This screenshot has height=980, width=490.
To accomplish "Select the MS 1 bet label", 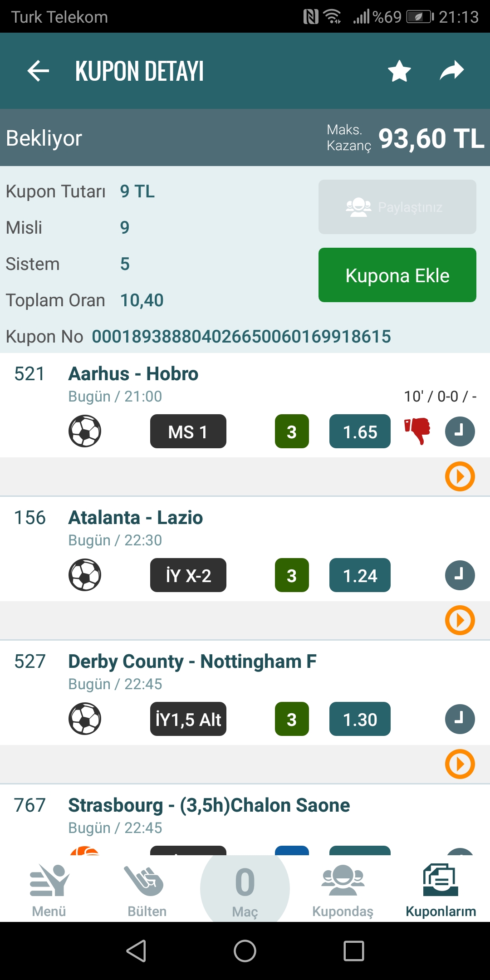I will coord(188,431).
